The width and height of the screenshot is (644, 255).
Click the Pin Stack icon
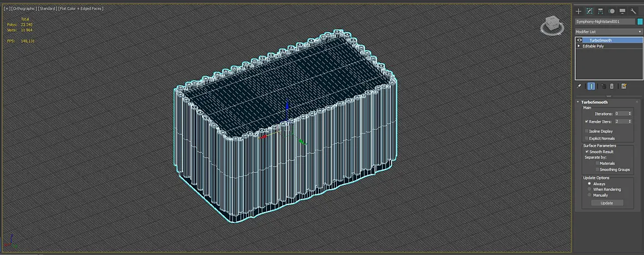click(x=579, y=86)
